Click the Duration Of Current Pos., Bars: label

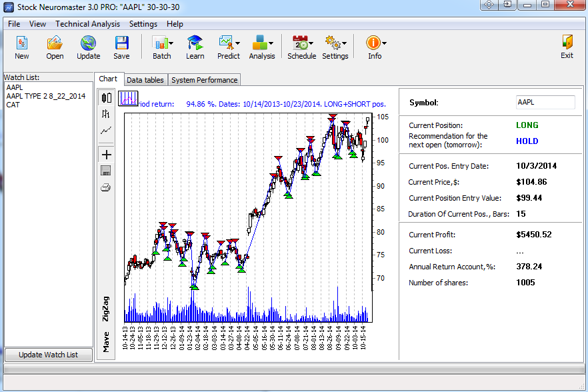coord(459,214)
